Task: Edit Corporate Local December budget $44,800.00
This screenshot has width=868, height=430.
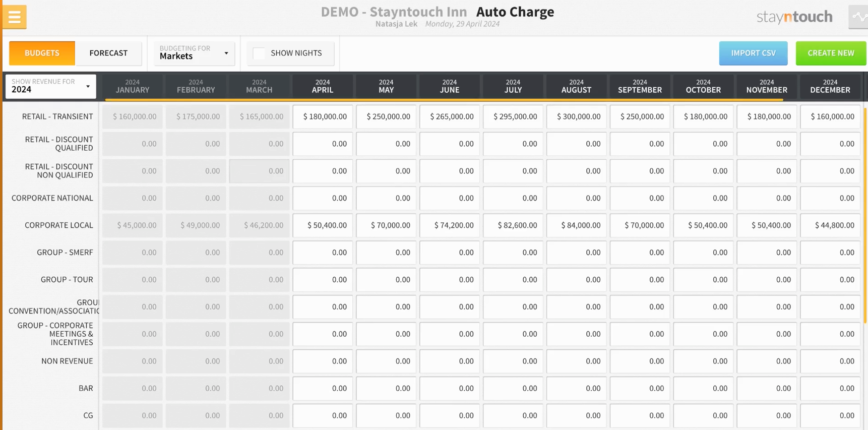Action: tap(831, 225)
